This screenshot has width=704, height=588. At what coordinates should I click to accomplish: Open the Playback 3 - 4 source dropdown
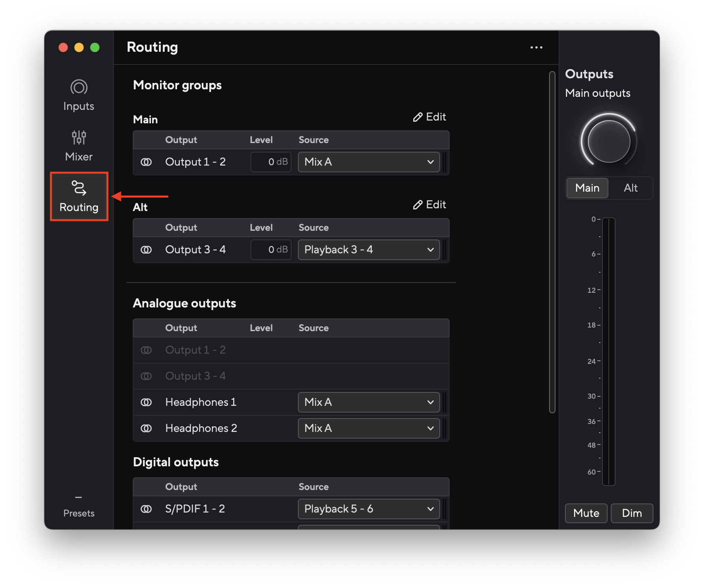368,249
